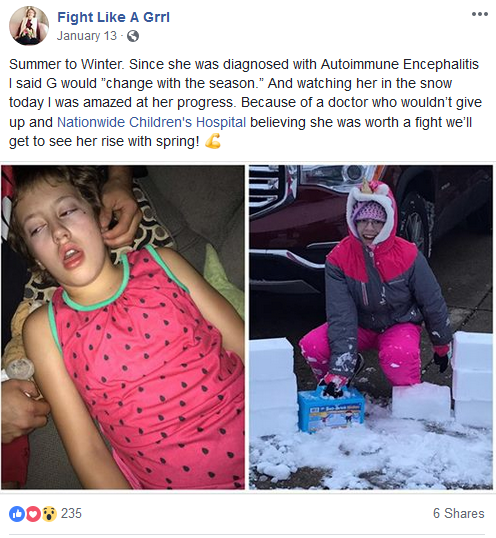Click the flexed bicep emoji in the post
The width and height of the screenshot is (496, 538).
pos(213,141)
